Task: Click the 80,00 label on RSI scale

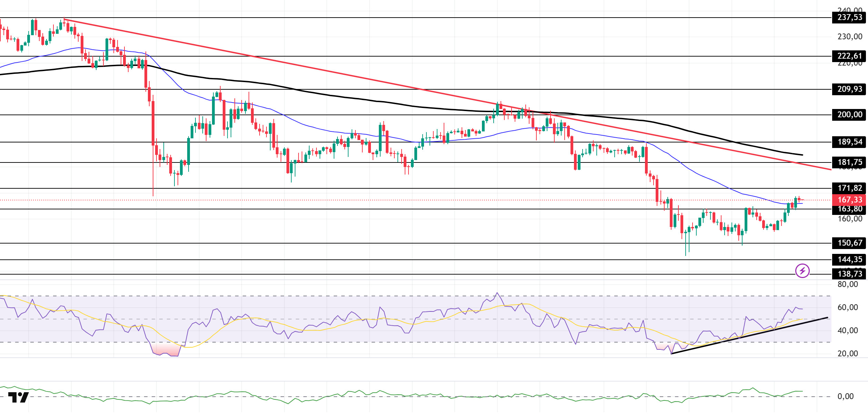Action: click(x=847, y=284)
